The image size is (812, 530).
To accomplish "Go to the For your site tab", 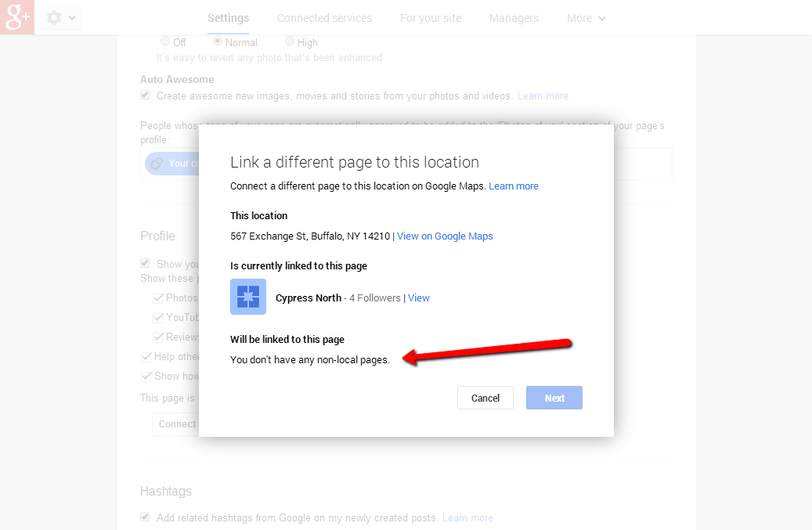I will 431,18.
